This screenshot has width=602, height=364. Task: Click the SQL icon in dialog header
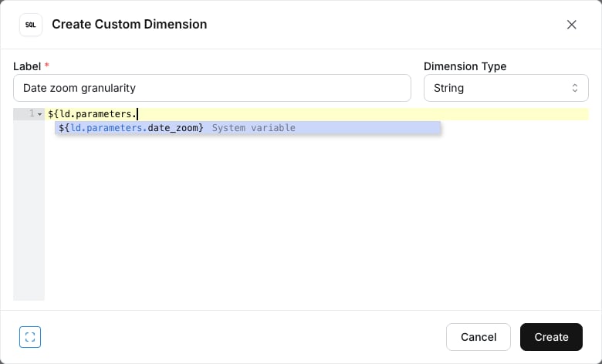point(31,25)
